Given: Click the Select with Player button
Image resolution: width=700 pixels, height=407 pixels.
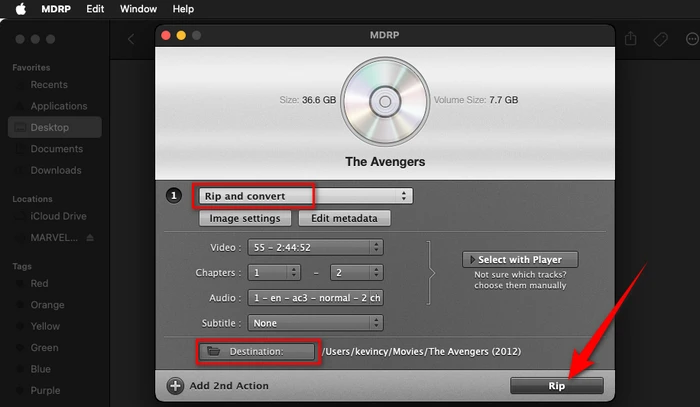Looking at the screenshot, I should pyautogui.click(x=520, y=259).
